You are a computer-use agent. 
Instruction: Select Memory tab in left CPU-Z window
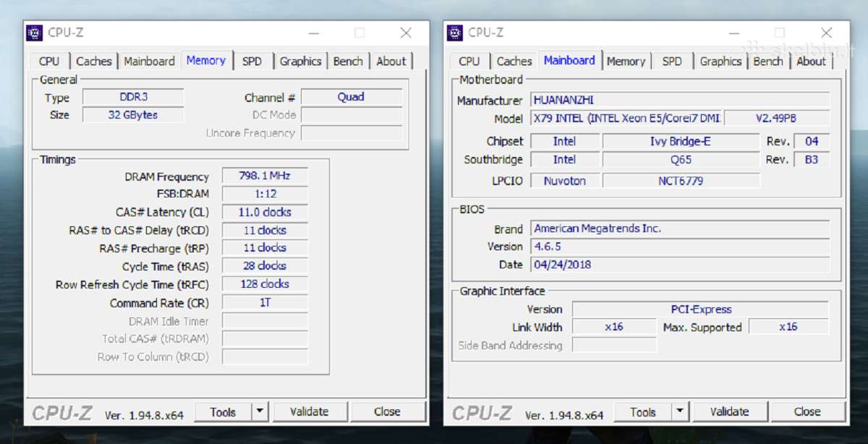pos(206,61)
